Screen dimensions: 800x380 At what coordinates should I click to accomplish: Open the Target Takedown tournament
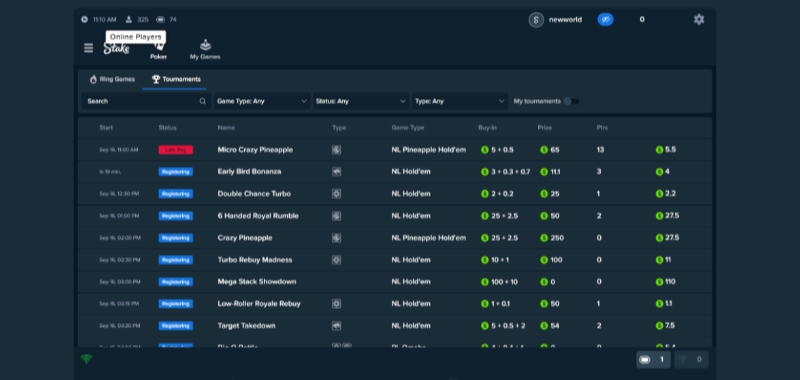click(246, 325)
